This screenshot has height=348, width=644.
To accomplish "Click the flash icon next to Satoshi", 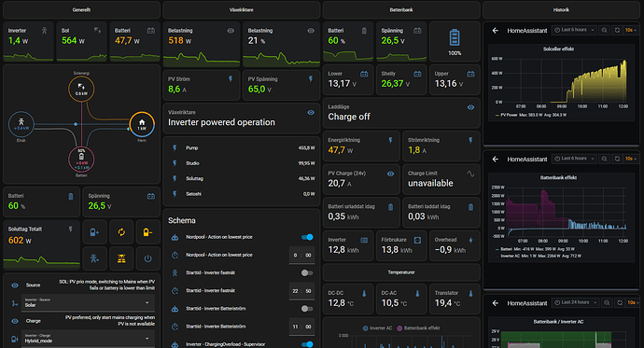I will click(x=175, y=194).
